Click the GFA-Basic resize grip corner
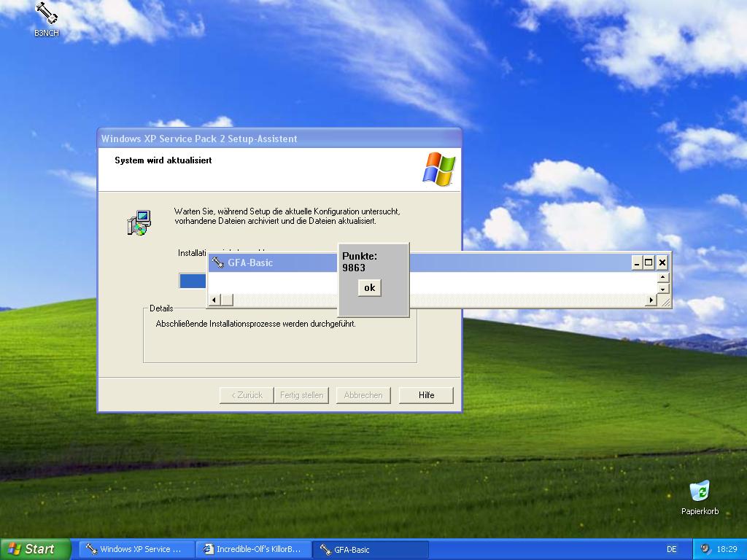 coord(665,301)
